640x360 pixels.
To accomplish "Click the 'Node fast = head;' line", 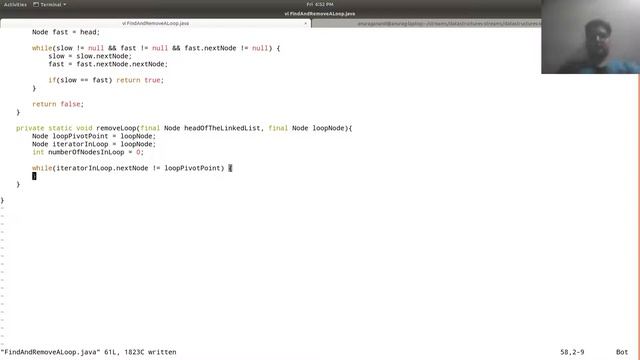I will coord(66,32).
